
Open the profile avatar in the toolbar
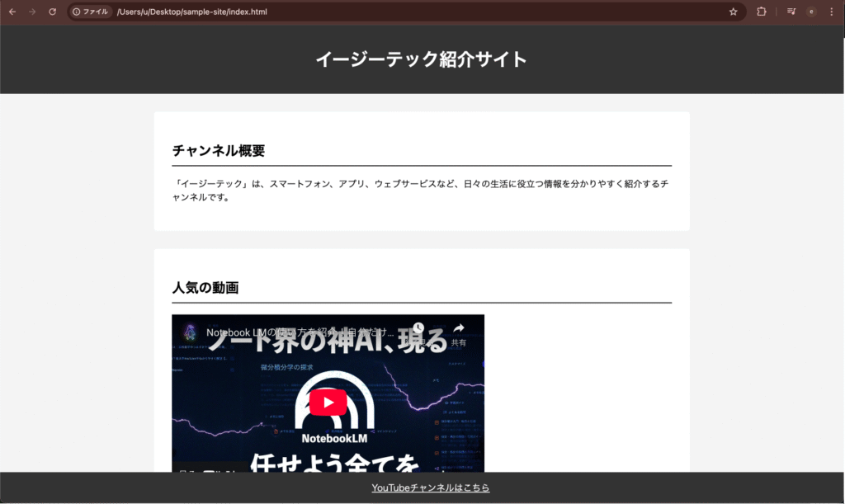(811, 12)
